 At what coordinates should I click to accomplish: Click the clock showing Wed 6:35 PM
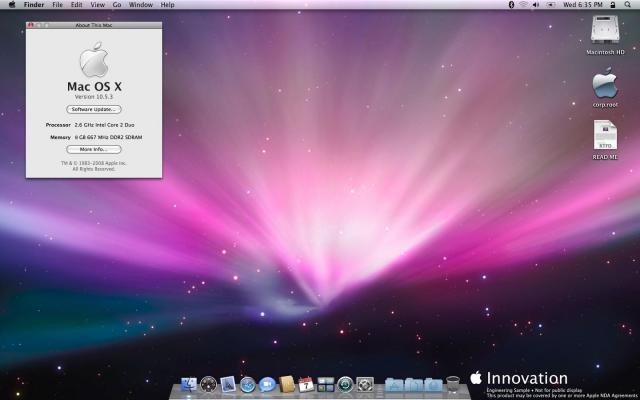582,4
